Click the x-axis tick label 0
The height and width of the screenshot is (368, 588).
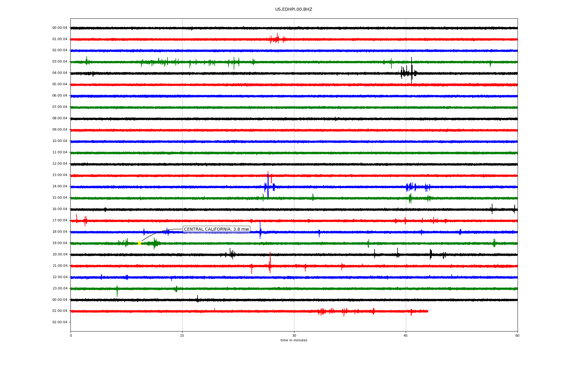(x=71, y=336)
